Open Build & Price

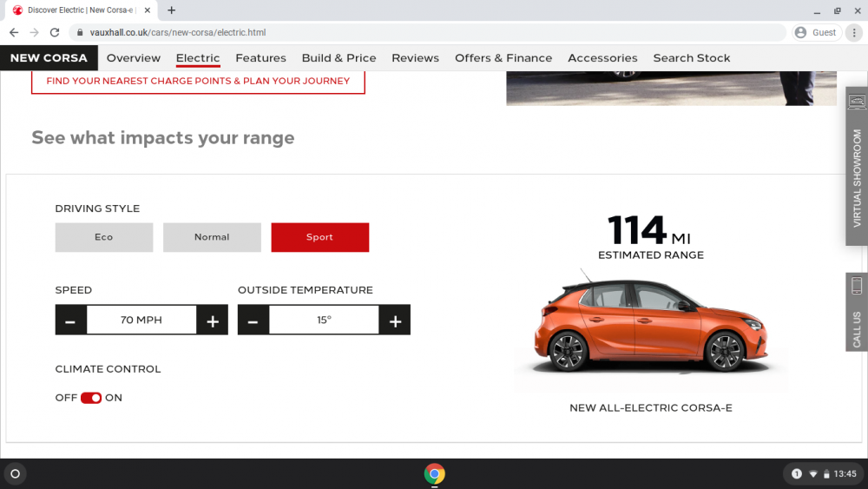point(339,57)
